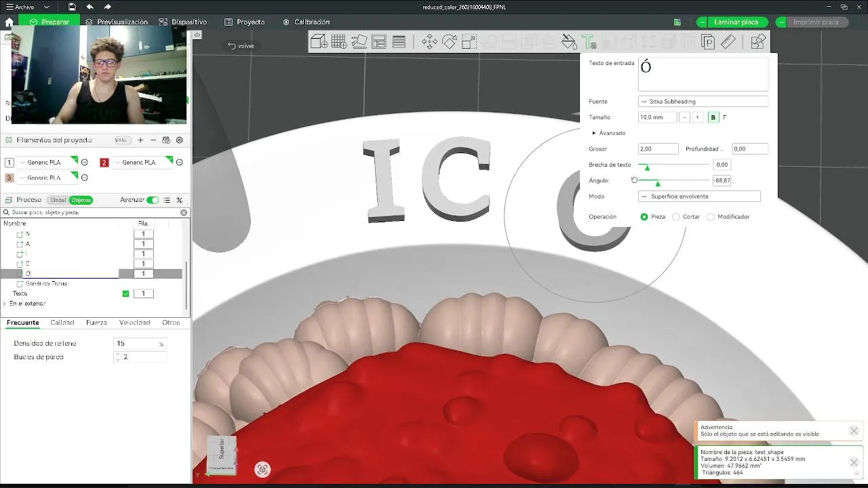Select the Scale tool
Screen dimensions: 868x488
pyautogui.click(x=469, y=42)
